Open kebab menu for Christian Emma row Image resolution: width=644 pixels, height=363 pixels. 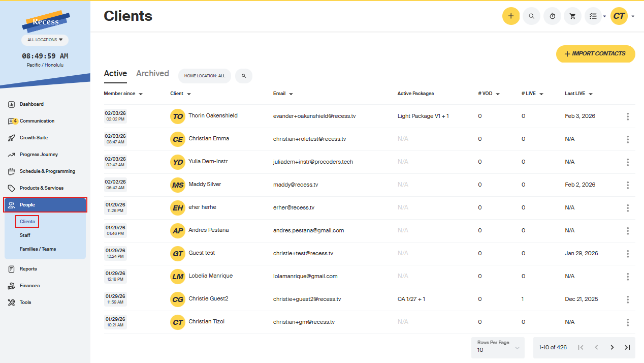click(x=628, y=139)
